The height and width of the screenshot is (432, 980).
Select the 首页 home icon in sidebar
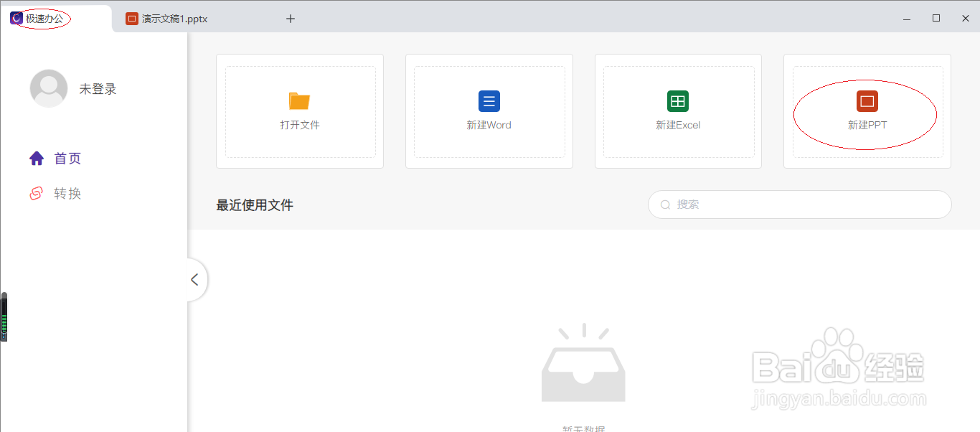(37, 158)
